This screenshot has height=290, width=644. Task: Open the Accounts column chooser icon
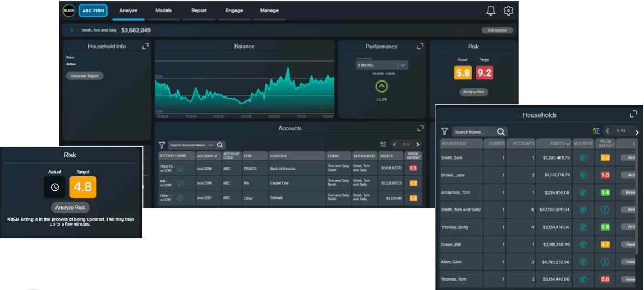(x=383, y=145)
